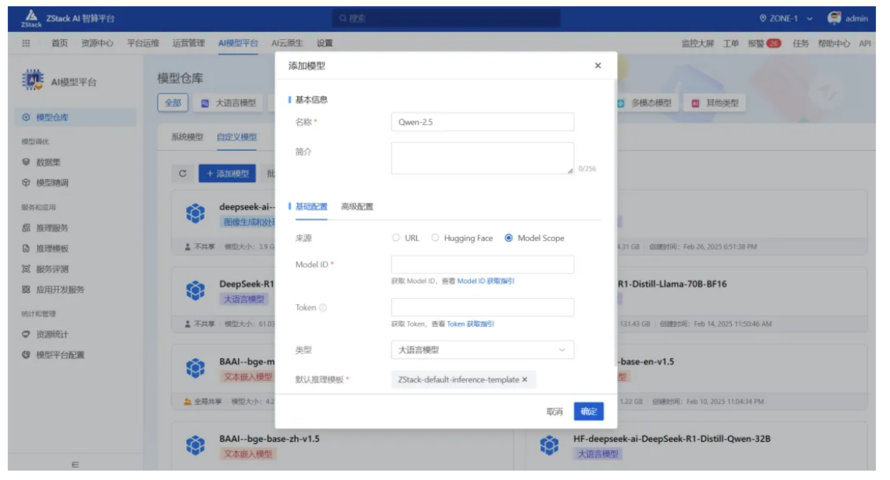890x480 pixels.
Task: Open 帮助中心 in the top bar
Action: point(834,43)
